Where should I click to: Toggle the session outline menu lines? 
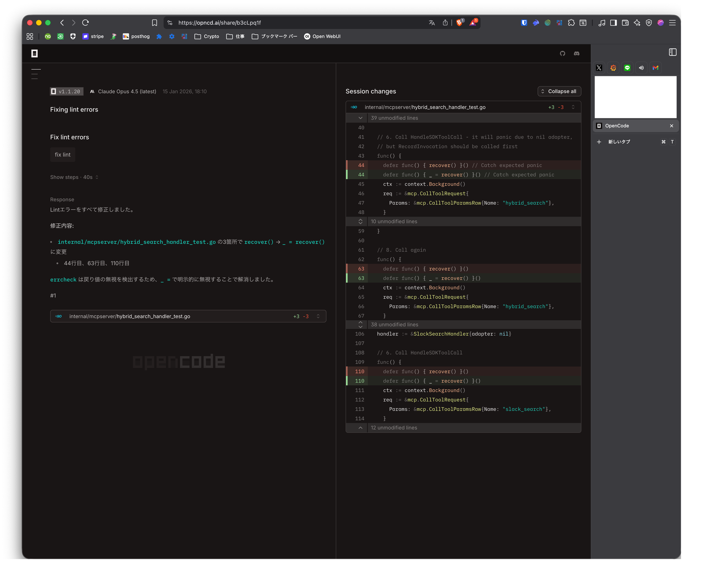(x=36, y=74)
